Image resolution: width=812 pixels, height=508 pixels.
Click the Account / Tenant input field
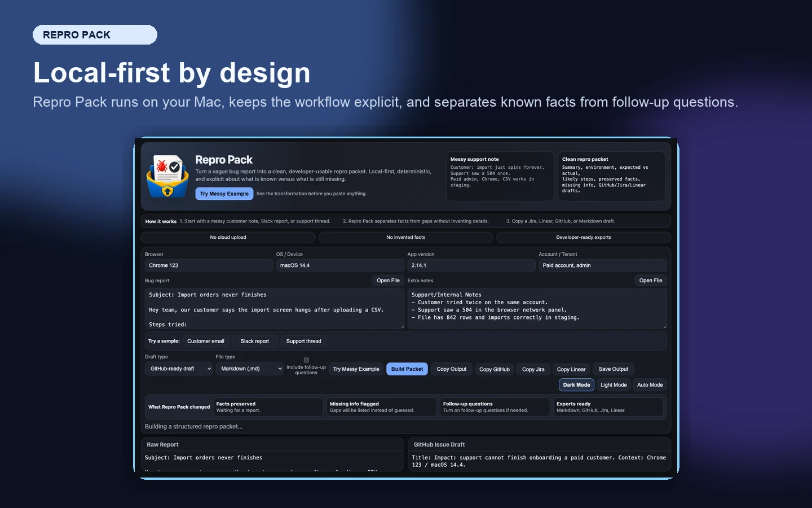(603, 265)
